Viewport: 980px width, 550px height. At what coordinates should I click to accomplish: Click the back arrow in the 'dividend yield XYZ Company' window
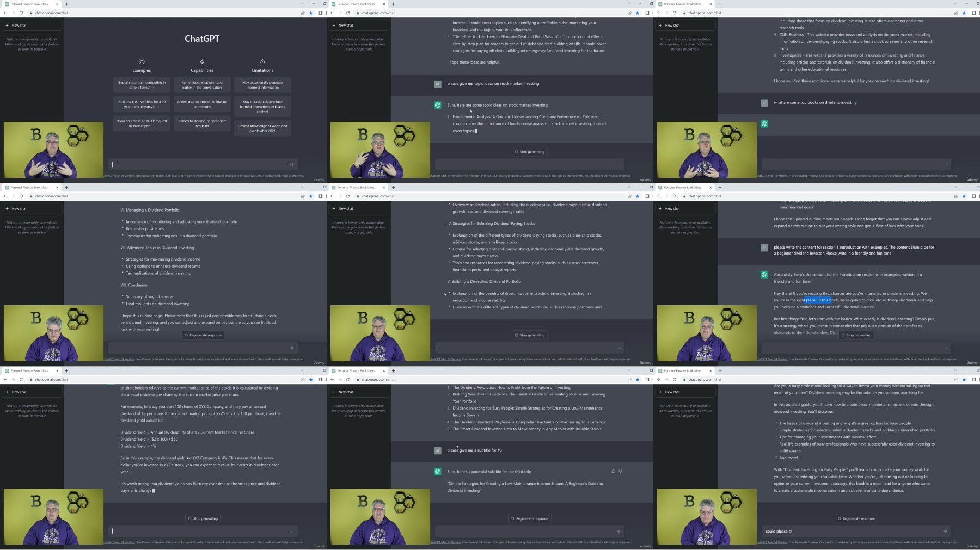pyautogui.click(x=5, y=379)
